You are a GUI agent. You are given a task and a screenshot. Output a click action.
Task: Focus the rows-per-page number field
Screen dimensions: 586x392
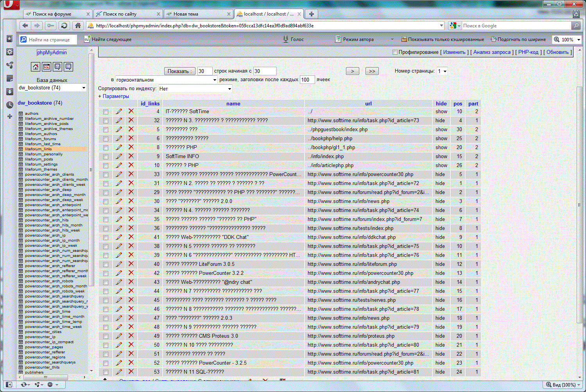coord(205,71)
